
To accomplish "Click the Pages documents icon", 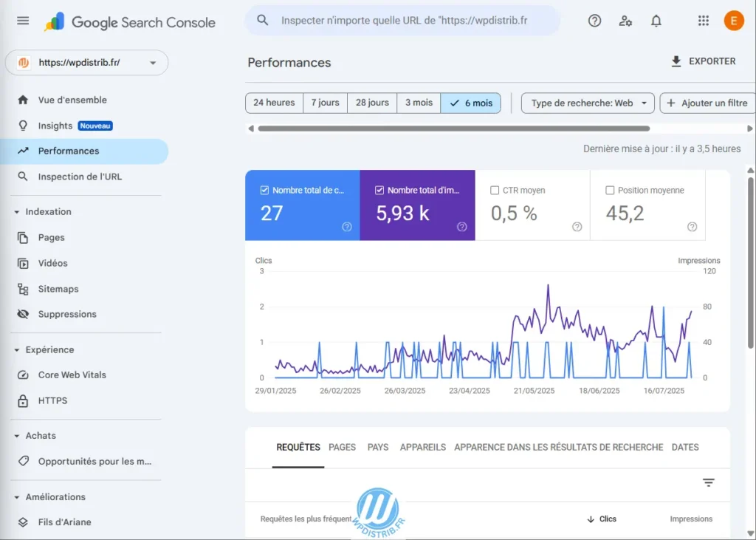I will tap(23, 237).
